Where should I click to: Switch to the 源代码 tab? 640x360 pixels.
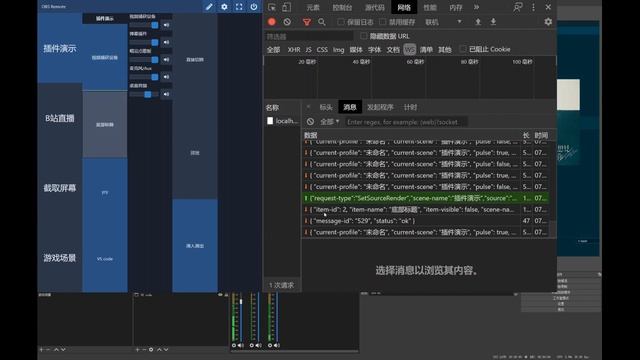(375, 7)
